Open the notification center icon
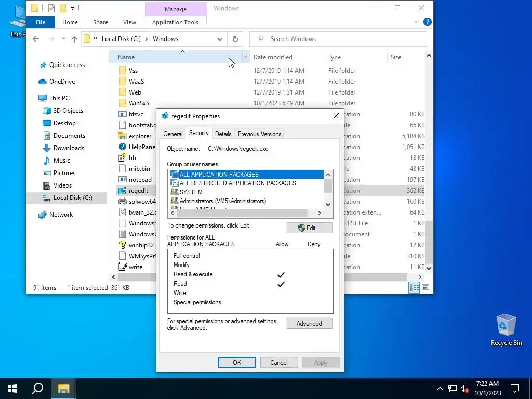The width and height of the screenshot is (532, 399). pyautogui.click(x=515, y=389)
